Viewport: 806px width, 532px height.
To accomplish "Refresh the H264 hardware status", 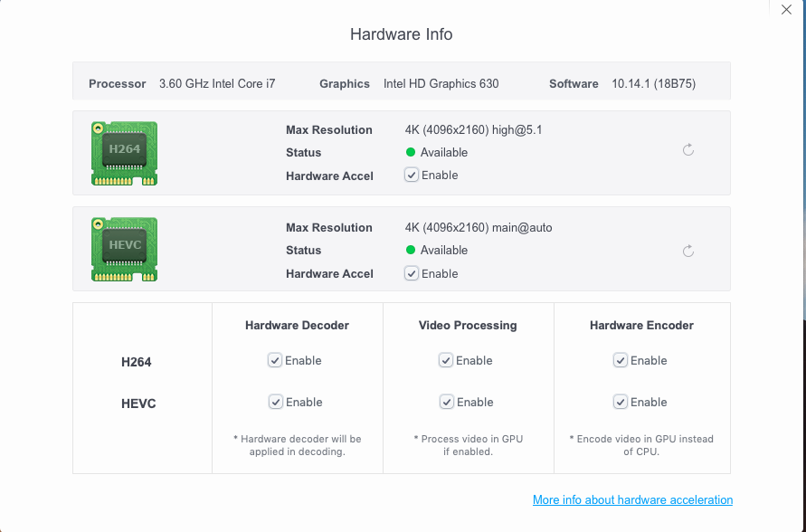I will click(x=687, y=149).
